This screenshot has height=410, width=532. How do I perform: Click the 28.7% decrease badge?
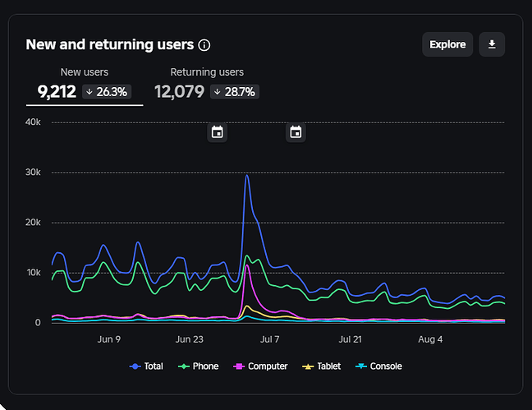(x=235, y=92)
